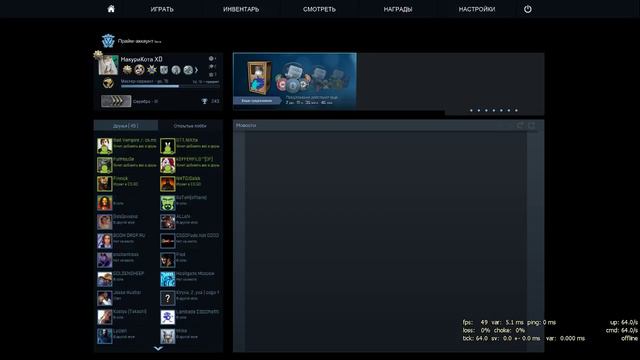Image resolution: width=640 pixels, height=360 pixels.
Task: Select the first medal next to avatar
Action: click(x=127, y=70)
